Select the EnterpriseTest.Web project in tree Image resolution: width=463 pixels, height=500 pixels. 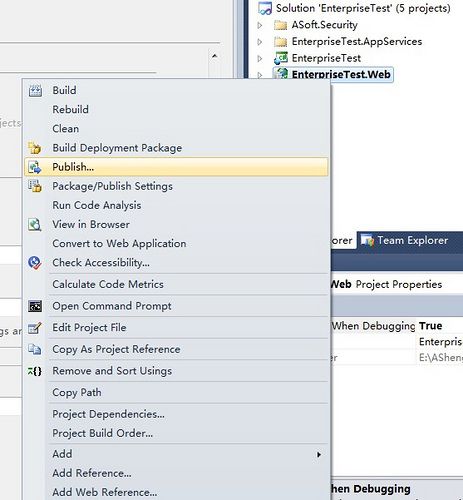pos(341,74)
